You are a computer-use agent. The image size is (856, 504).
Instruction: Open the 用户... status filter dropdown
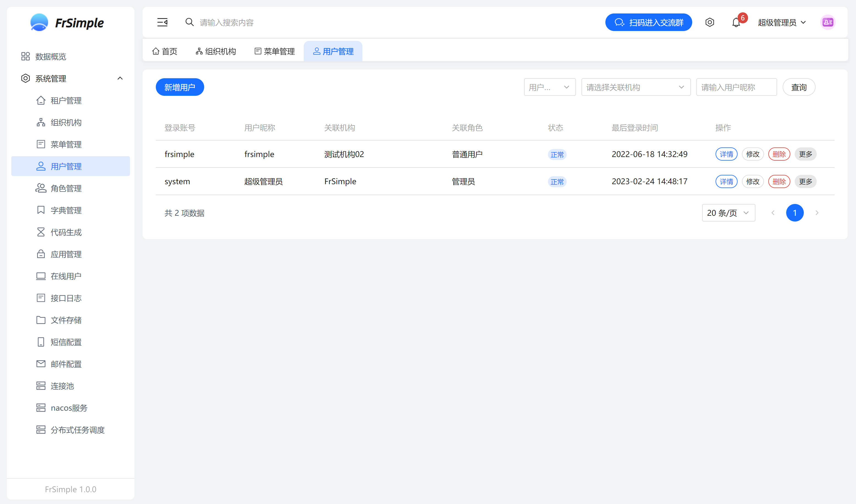(549, 87)
